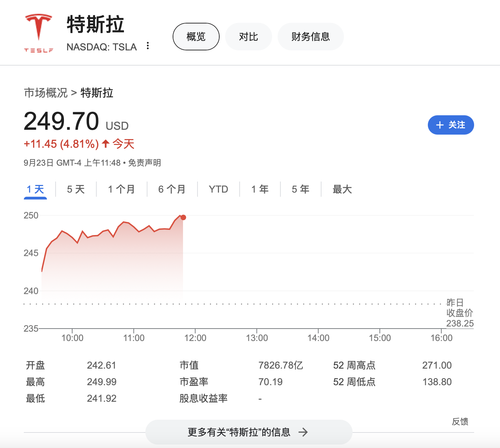Switch to the 5年 chart view
Image resolution: width=500 pixels, height=448 pixels.
[300, 189]
